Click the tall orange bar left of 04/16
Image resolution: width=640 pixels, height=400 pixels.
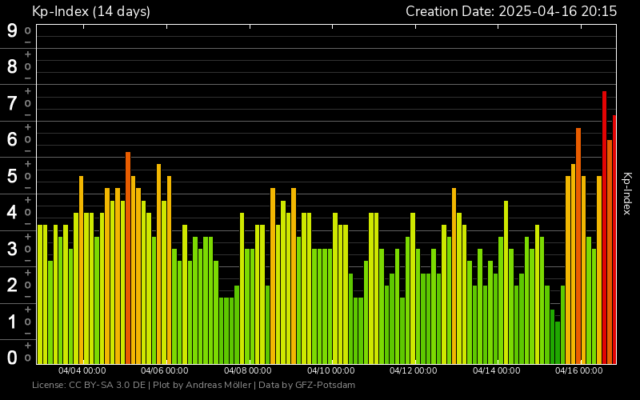coord(578,245)
